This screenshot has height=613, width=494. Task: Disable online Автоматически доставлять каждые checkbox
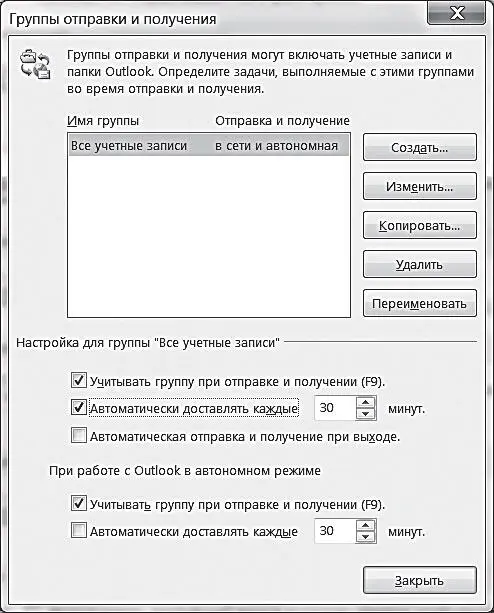(x=79, y=408)
